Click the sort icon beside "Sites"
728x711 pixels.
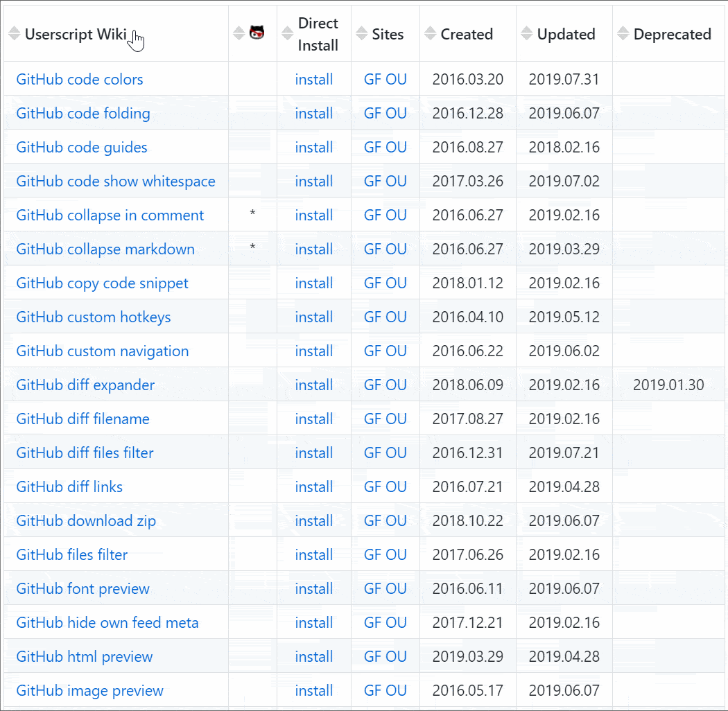(363, 33)
